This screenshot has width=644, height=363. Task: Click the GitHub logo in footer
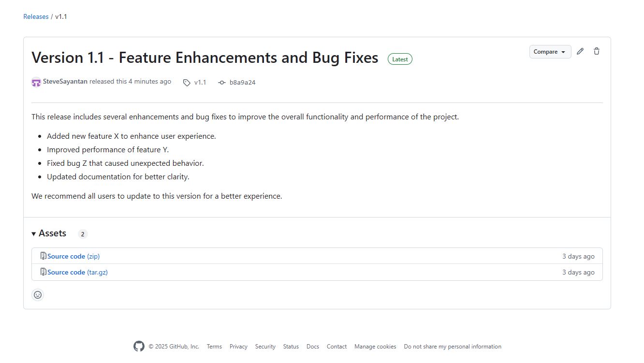point(139,346)
